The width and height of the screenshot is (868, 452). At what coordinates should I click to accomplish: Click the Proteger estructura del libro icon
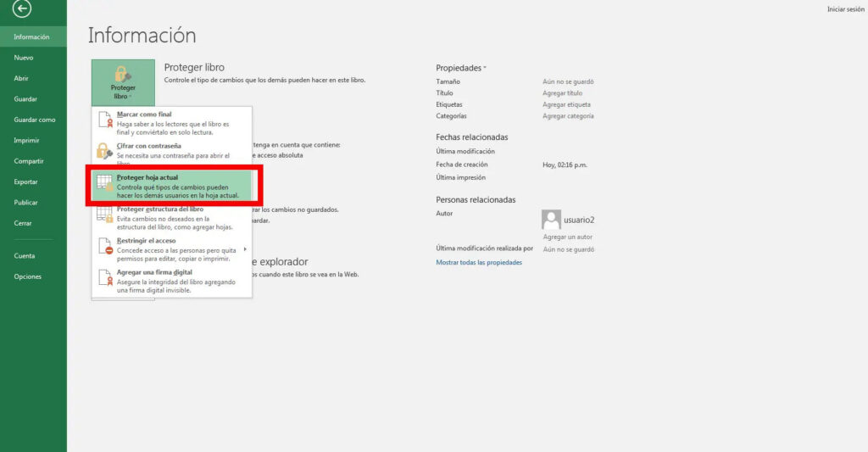(x=104, y=215)
